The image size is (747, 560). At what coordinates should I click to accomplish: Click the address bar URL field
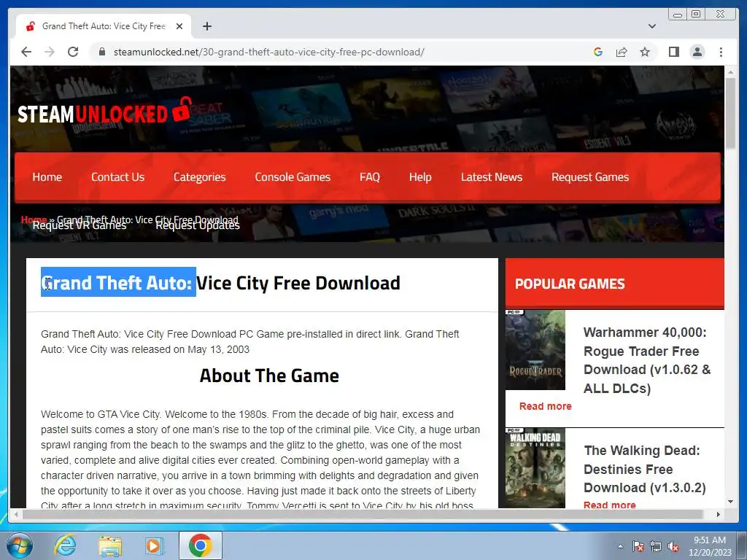point(268,52)
